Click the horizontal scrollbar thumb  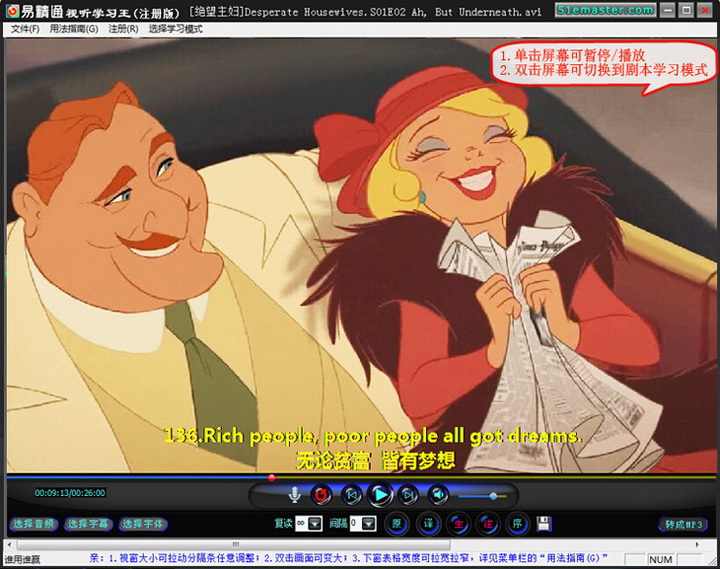233,545
